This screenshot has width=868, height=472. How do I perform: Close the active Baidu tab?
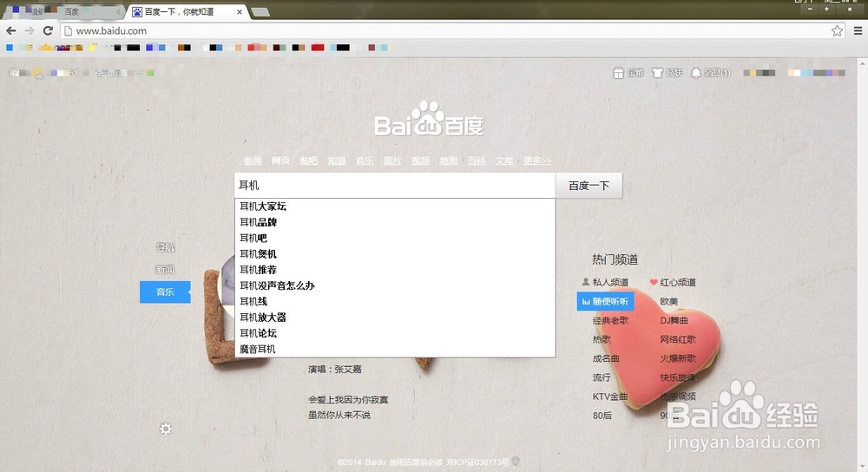click(x=240, y=11)
